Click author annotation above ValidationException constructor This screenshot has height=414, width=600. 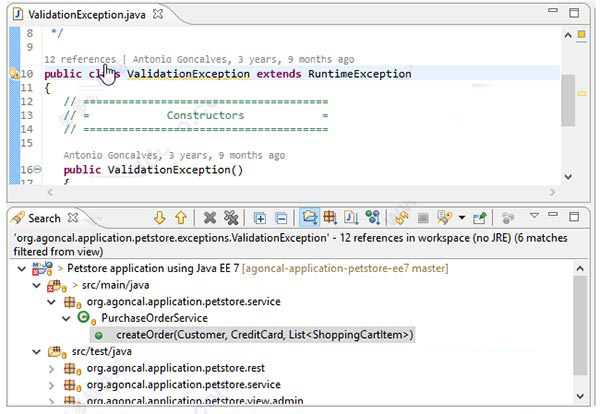(x=174, y=155)
